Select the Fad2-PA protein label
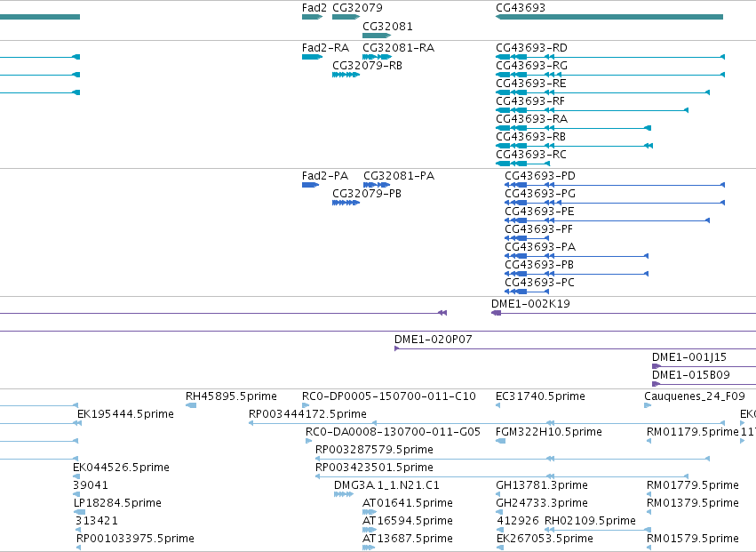 [x=325, y=176]
